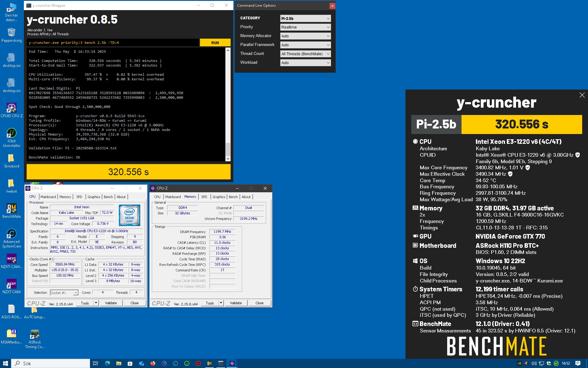Open the Thread Count dropdown
Screen dimensions: 588x368
click(305, 54)
